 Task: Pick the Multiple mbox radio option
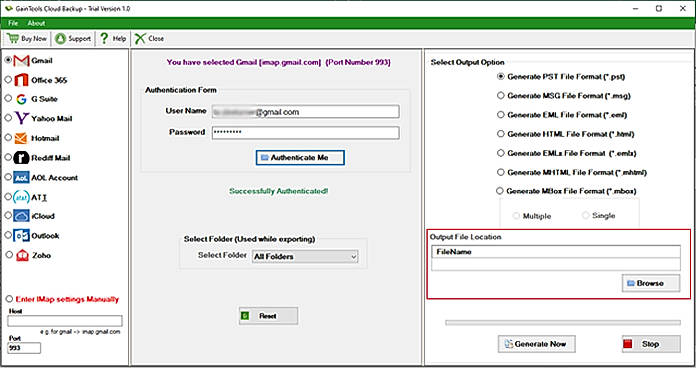(516, 216)
